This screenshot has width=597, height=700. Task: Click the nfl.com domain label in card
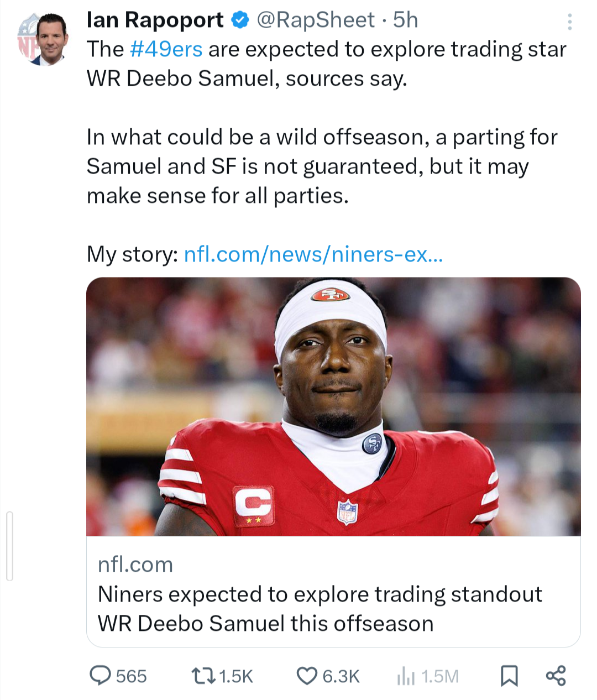coord(135,565)
